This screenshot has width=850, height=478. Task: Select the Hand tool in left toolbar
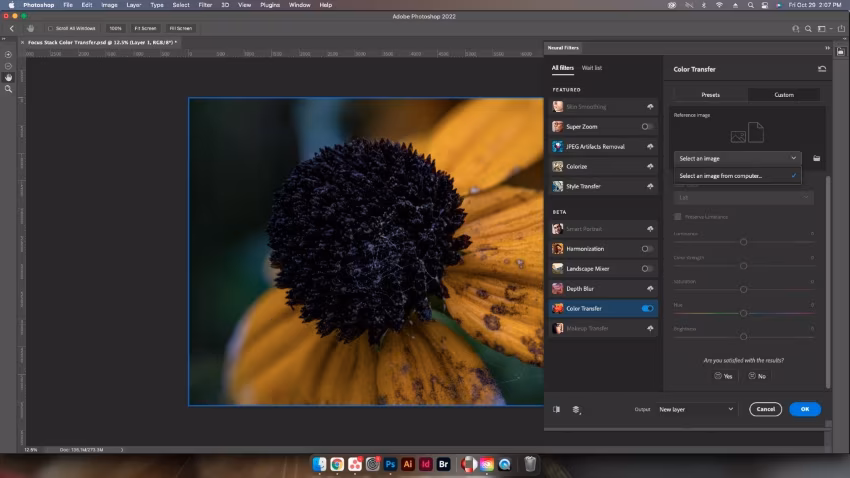(x=8, y=77)
